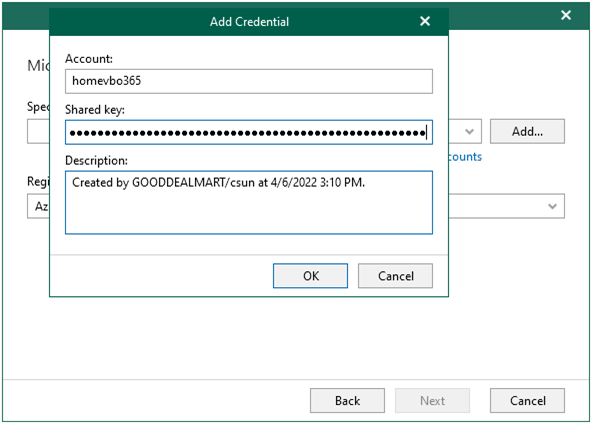Expand the credentials dropdown beside Add...
Screen dimensions: 591x423
click(469, 132)
